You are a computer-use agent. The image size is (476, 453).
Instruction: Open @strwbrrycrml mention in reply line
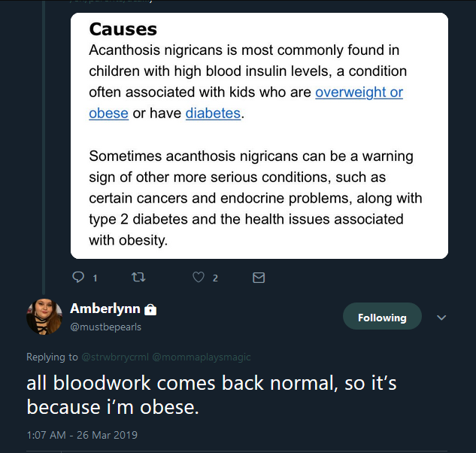115,357
